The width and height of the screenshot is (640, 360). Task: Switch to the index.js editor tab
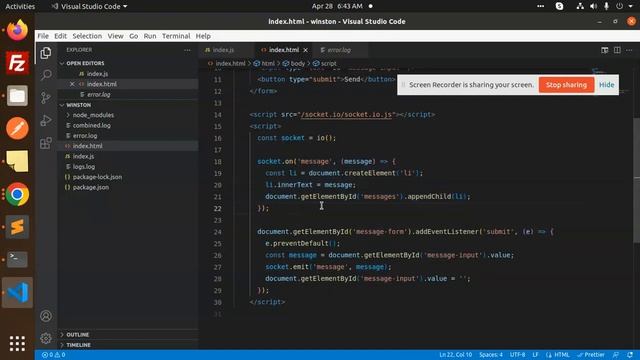coord(223,50)
